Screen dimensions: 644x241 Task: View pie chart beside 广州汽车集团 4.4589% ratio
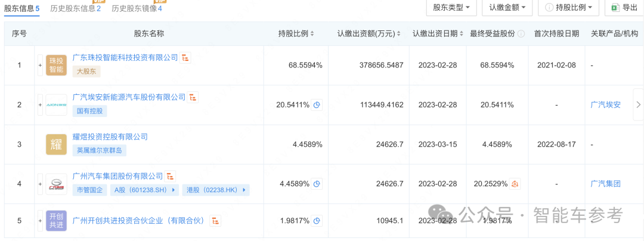[317, 184]
